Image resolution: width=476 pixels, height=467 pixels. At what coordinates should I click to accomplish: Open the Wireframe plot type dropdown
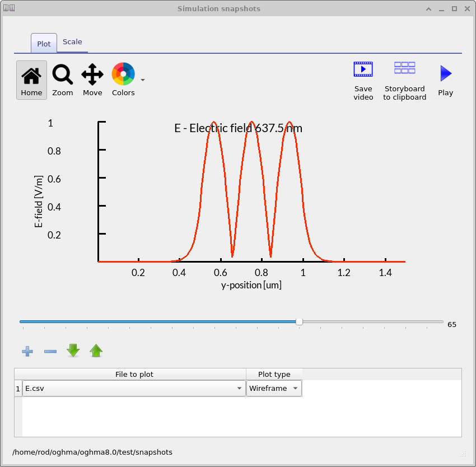pos(274,389)
